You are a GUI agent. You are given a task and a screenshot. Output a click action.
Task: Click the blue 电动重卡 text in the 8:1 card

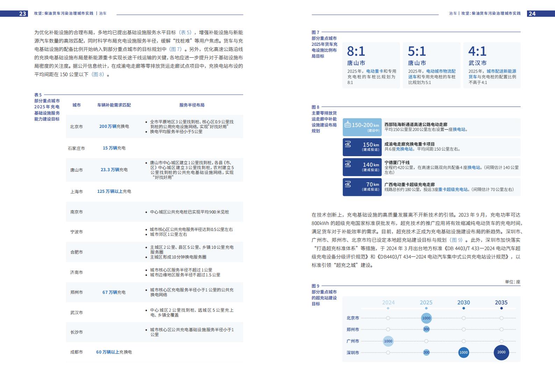[x=375, y=71]
